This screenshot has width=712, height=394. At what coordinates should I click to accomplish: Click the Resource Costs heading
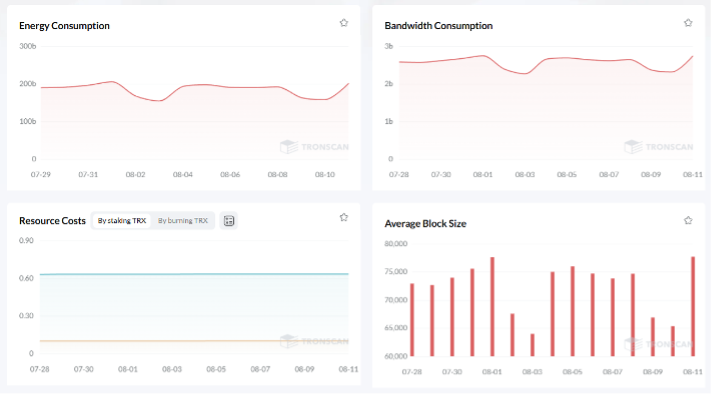[52, 221]
